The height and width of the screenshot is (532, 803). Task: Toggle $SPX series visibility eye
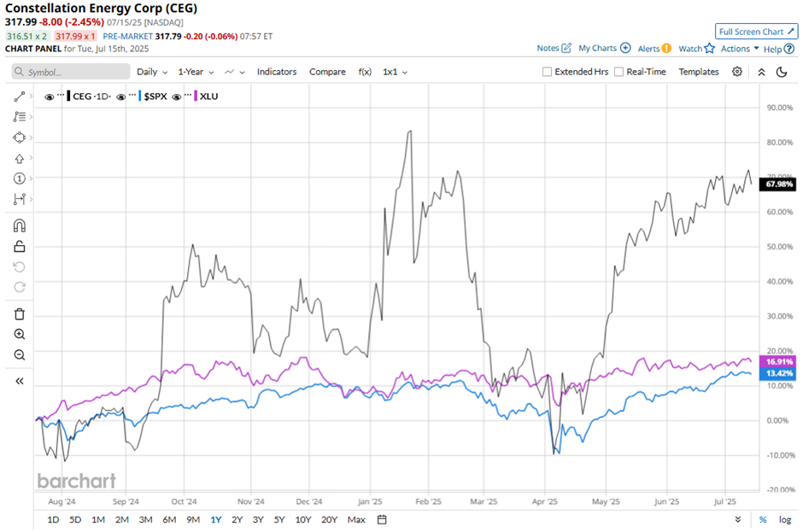point(120,96)
